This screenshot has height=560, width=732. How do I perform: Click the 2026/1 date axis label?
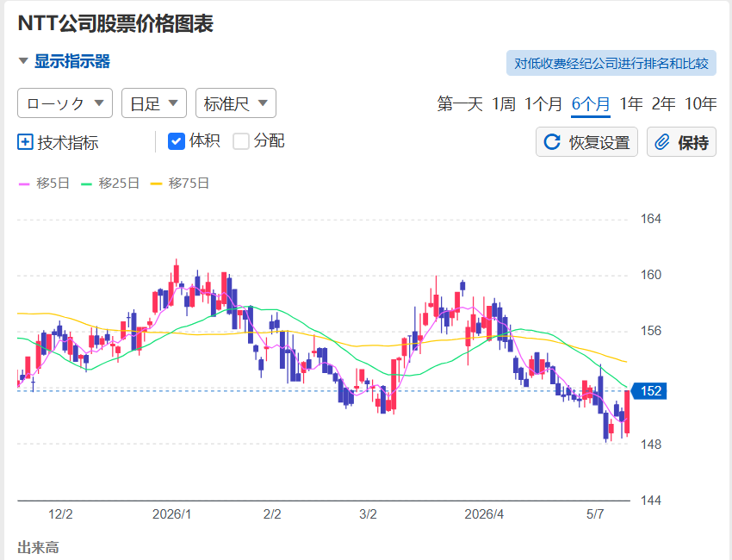[171, 514]
